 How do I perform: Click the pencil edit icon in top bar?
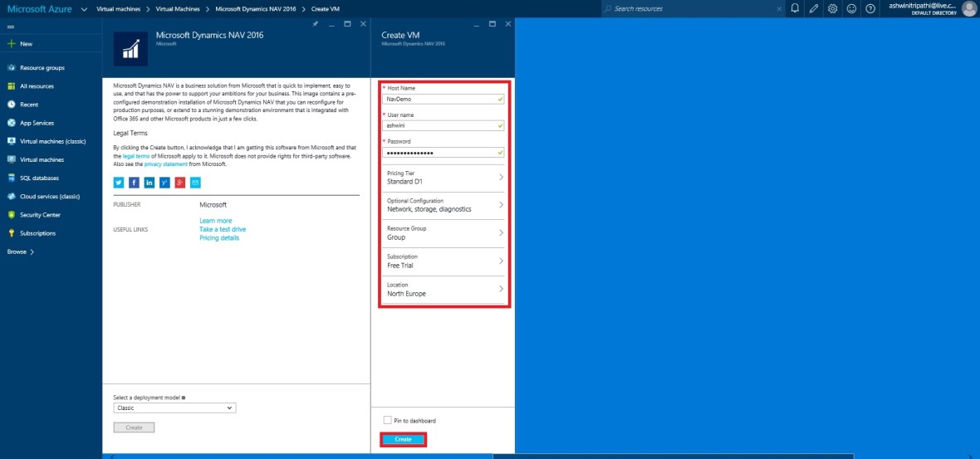814,8
